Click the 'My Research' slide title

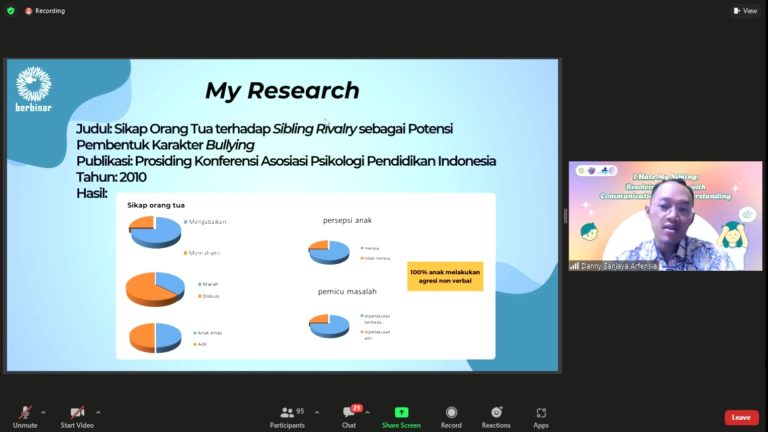click(x=282, y=90)
